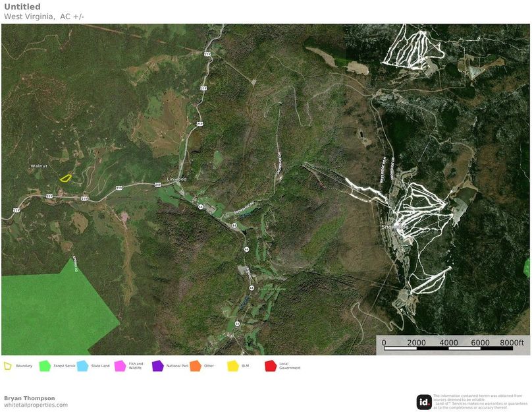
Task: Click the Walnut place label
Action: (x=40, y=166)
